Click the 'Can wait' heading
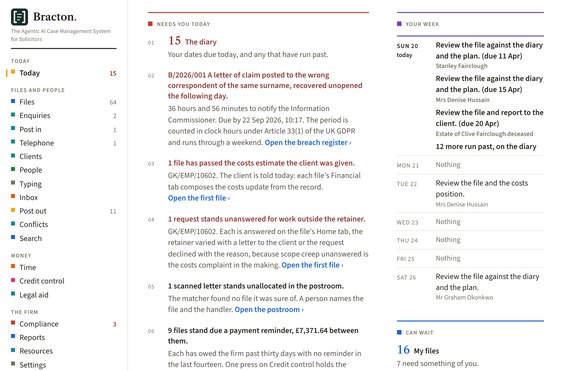The width and height of the screenshot is (564, 371). (x=419, y=333)
